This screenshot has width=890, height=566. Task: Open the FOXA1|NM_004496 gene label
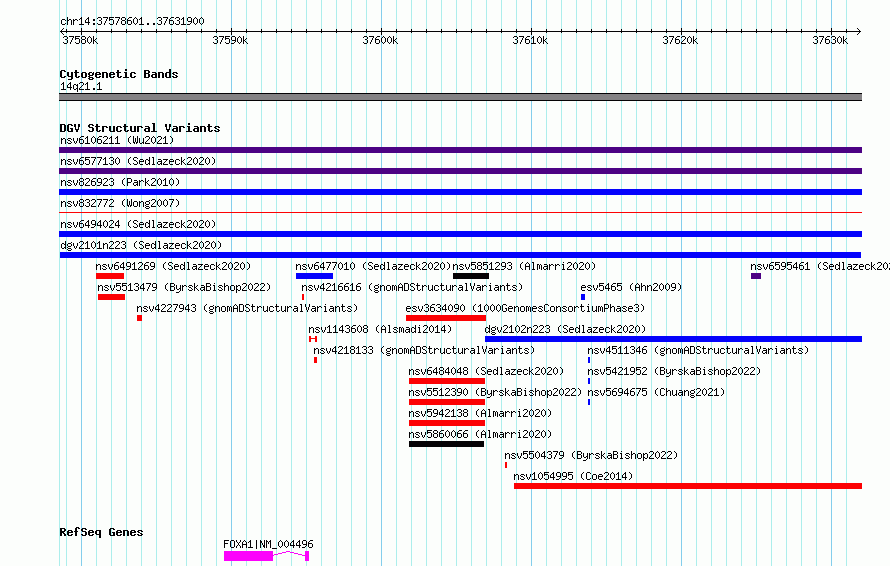(268, 544)
